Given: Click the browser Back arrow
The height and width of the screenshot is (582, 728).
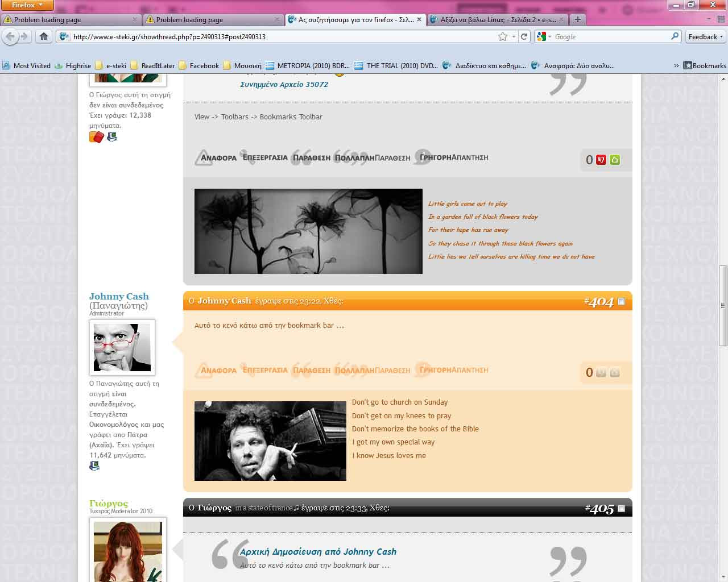Looking at the screenshot, I should [10, 36].
